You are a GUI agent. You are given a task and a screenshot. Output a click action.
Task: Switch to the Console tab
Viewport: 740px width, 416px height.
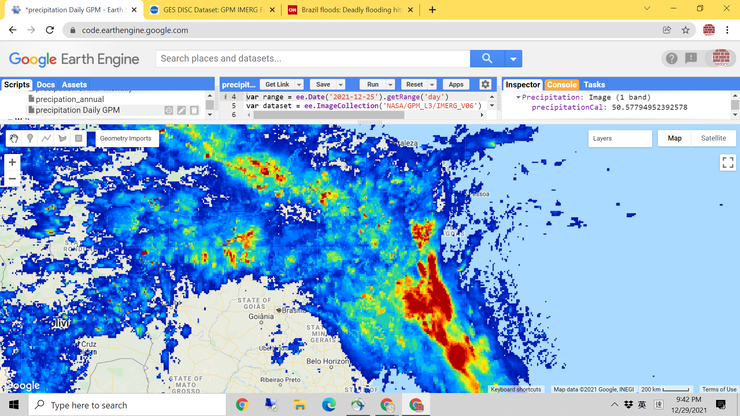561,85
